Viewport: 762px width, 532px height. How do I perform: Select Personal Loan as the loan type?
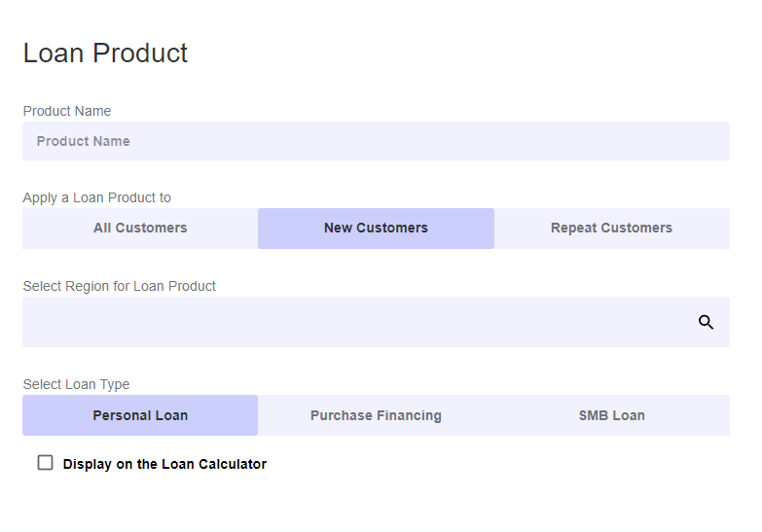pos(140,415)
